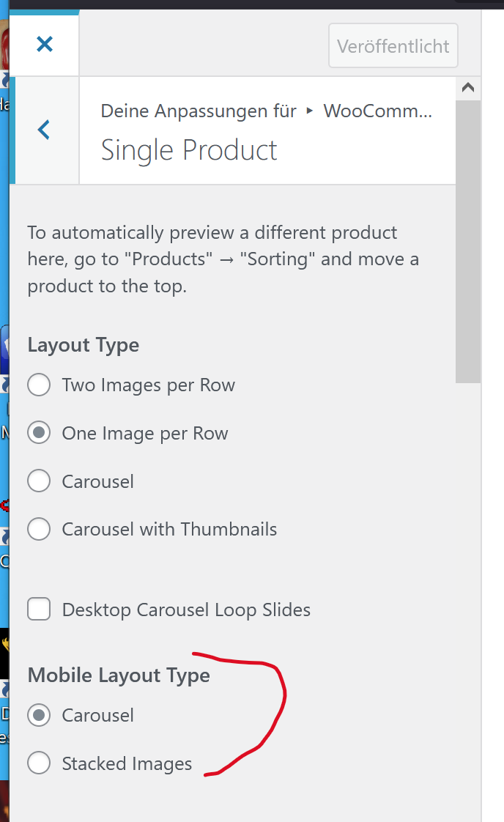Enable Desktop Carousel Loop Slides checkbox
The width and height of the screenshot is (504, 822).
tap(39, 610)
